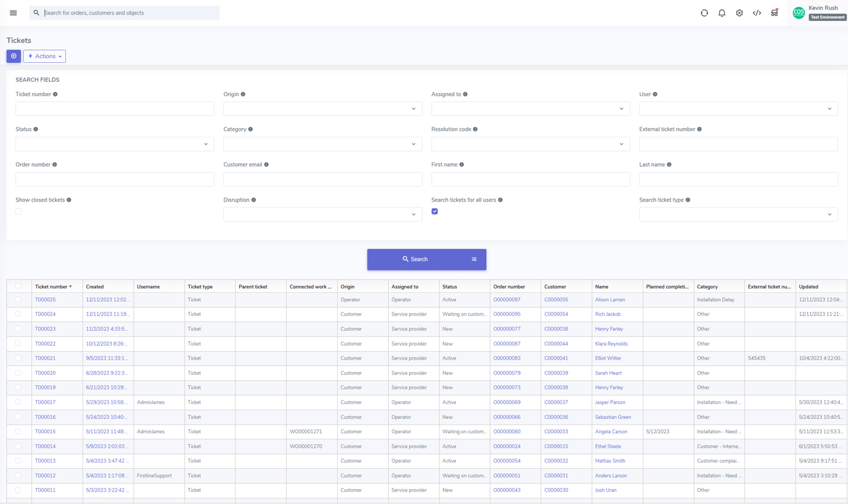Click the refresh/sync icon in the top bar

tap(704, 12)
